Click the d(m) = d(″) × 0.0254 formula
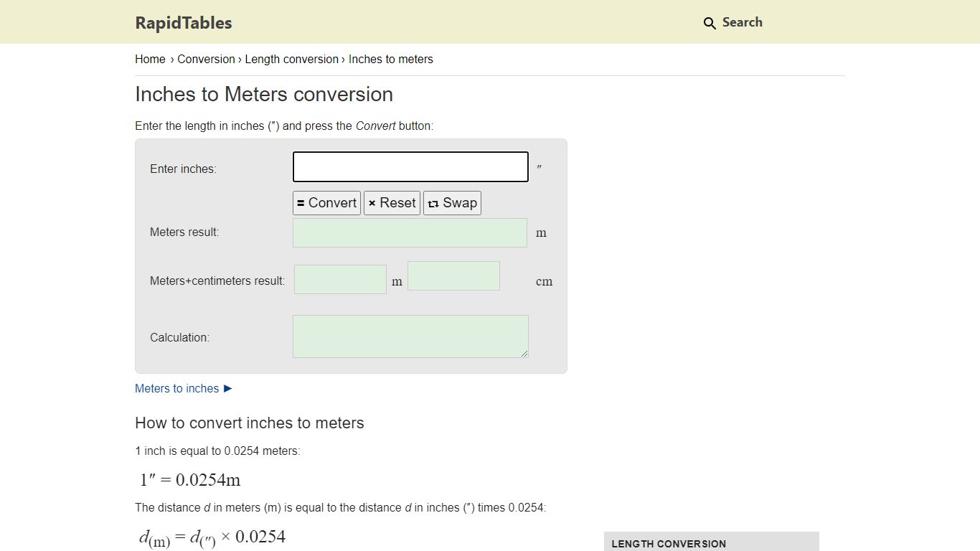 pyautogui.click(x=212, y=537)
